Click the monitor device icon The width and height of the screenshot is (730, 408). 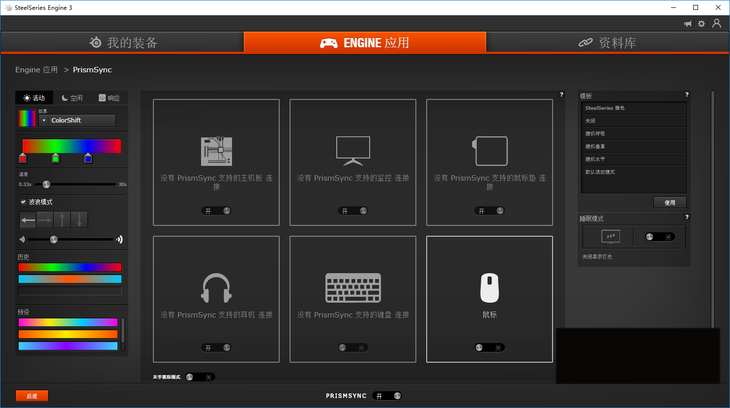point(353,150)
